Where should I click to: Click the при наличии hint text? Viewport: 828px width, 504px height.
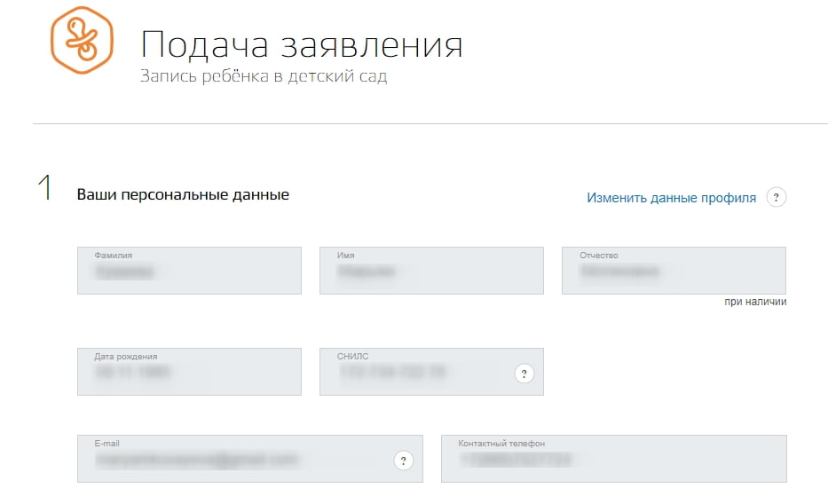pyautogui.click(x=755, y=302)
